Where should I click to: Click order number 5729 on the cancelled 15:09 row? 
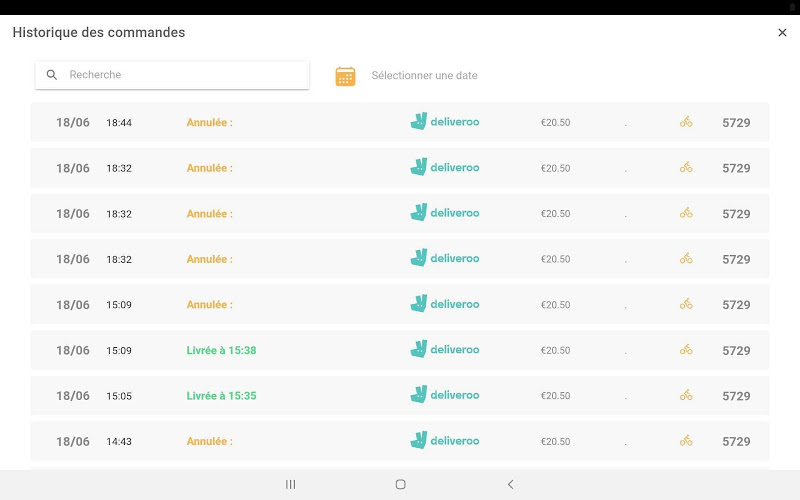[736, 305]
